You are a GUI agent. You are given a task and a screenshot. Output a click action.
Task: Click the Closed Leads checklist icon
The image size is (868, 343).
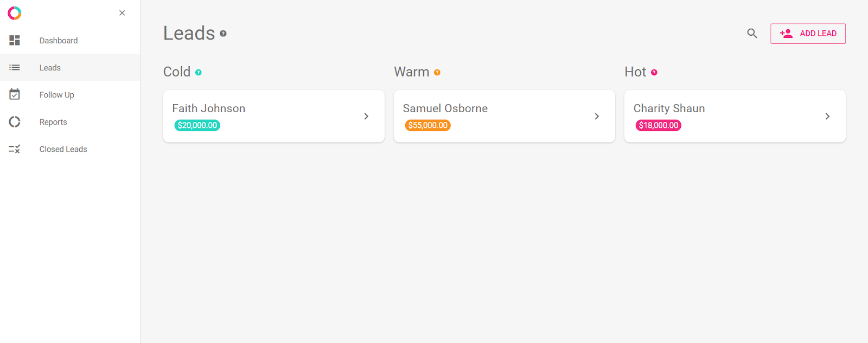pyautogui.click(x=15, y=149)
